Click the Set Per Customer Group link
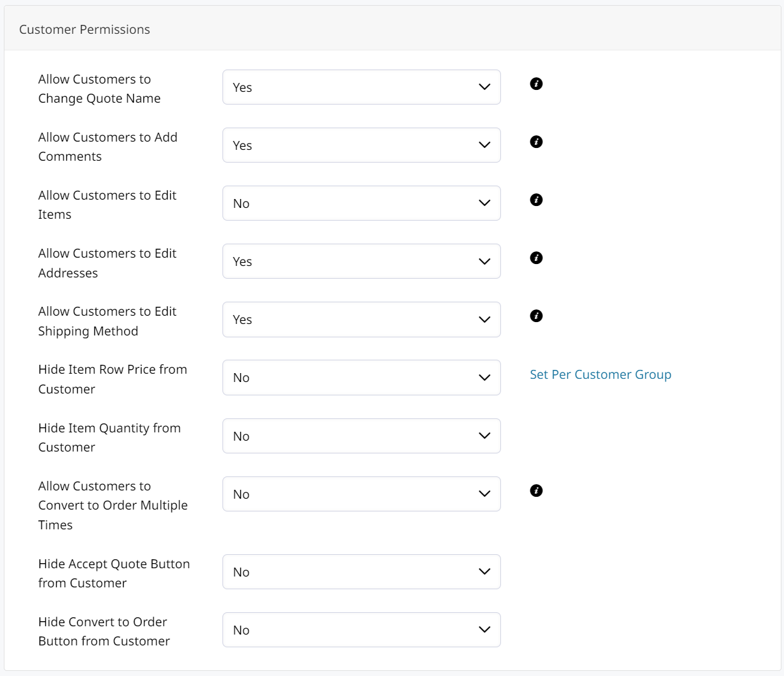784x676 pixels. 600,374
